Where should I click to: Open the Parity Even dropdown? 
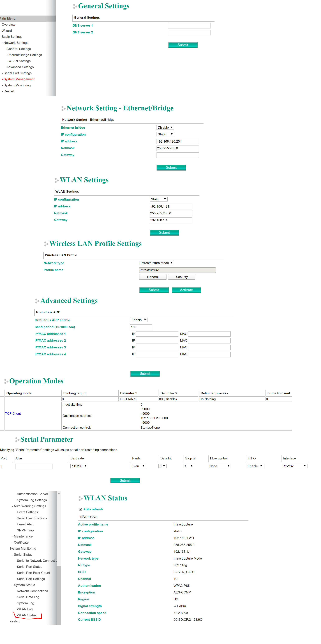(138, 466)
